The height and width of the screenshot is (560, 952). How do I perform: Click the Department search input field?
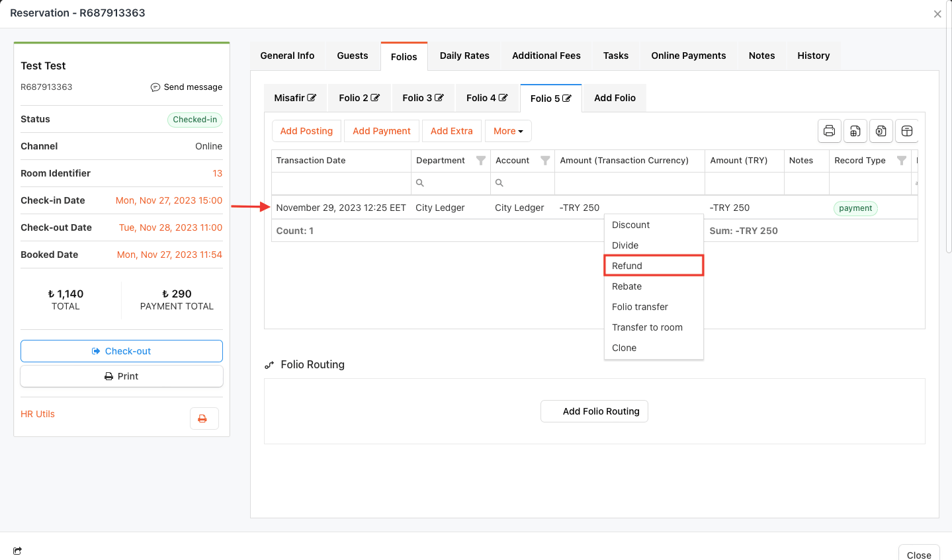(x=454, y=183)
